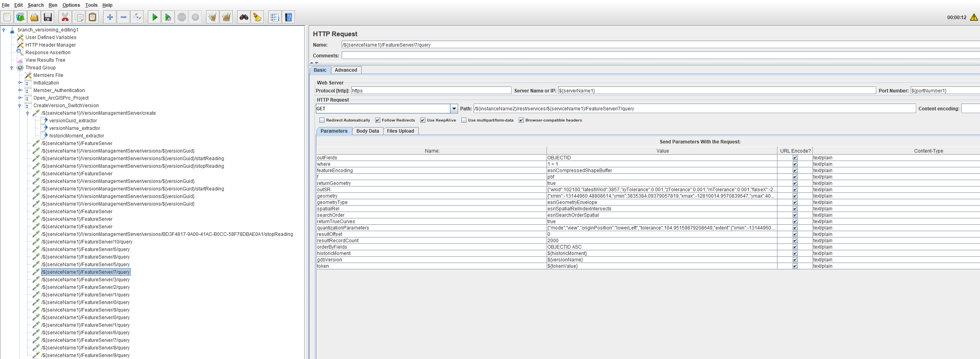The width and height of the screenshot is (980, 359).
Task: Toggle URL Encode checkbox for outFields row
Action: (x=795, y=158)
